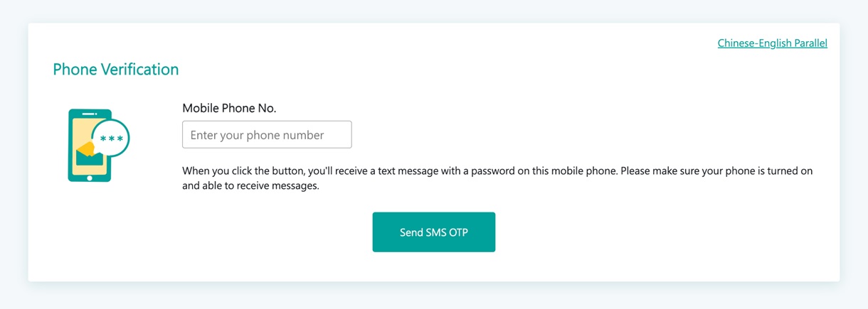Click "able to receive messages" on second line
Screen dimensions: 868x309
[x=261, y=186]
